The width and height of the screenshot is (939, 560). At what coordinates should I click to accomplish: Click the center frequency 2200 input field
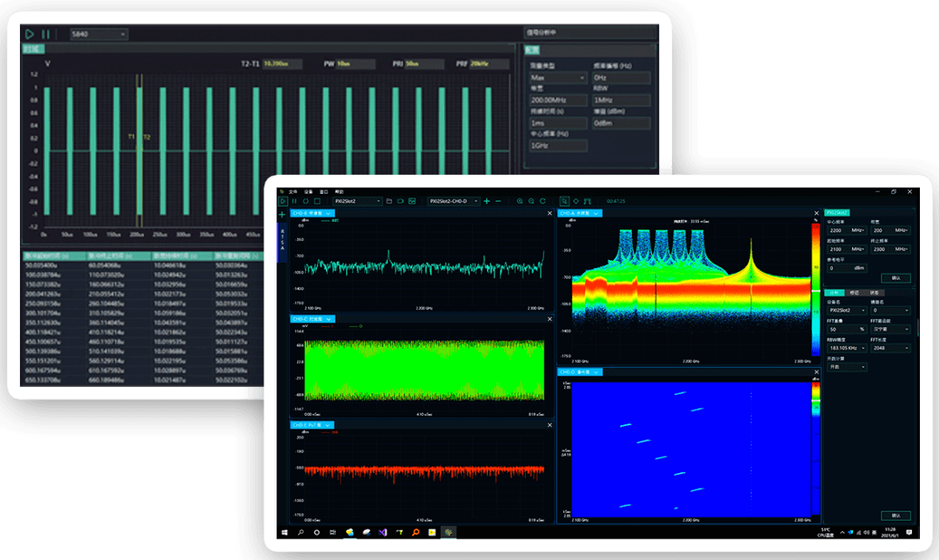tap(840, 230)
